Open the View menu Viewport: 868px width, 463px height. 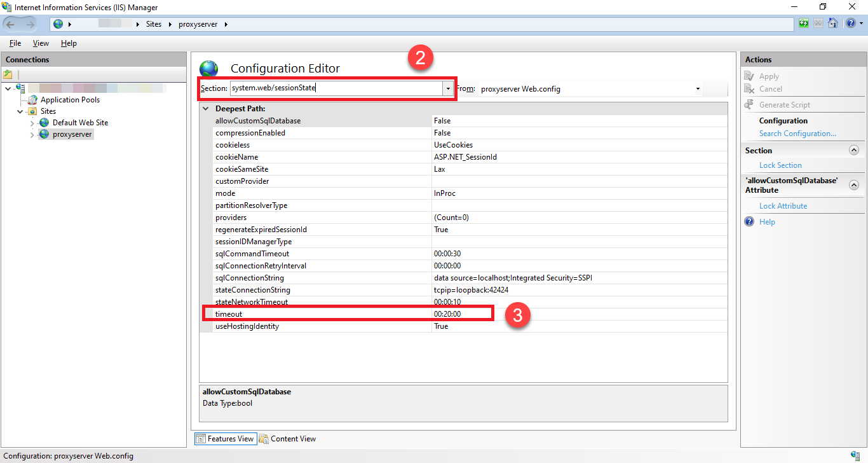tap(41, 43)
